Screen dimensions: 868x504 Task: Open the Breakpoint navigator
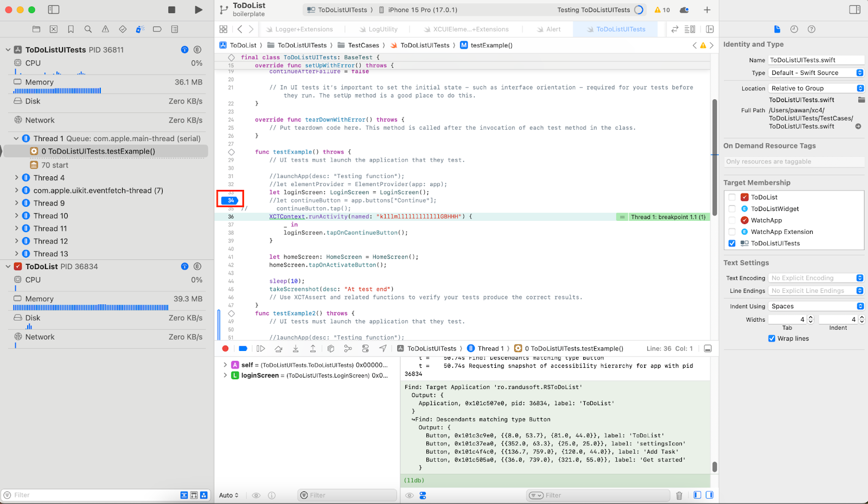[x=157, y=29]
